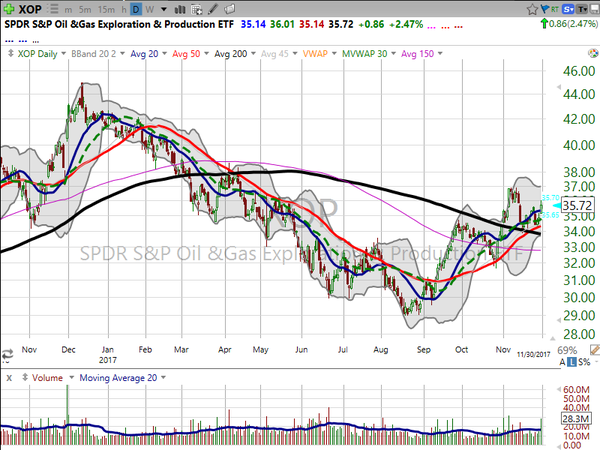
Task: Select percent scale 'S%'
Action: pyautogui.click(x=584, y=362)
